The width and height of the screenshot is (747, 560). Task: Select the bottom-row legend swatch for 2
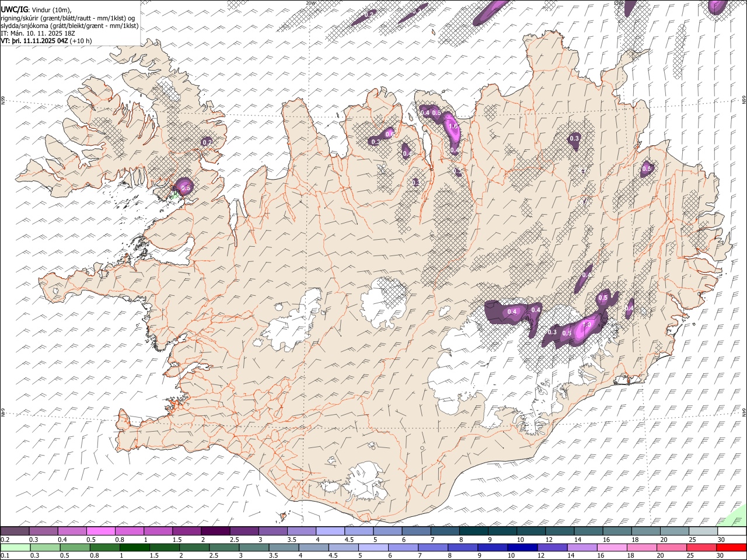(194, 547)
